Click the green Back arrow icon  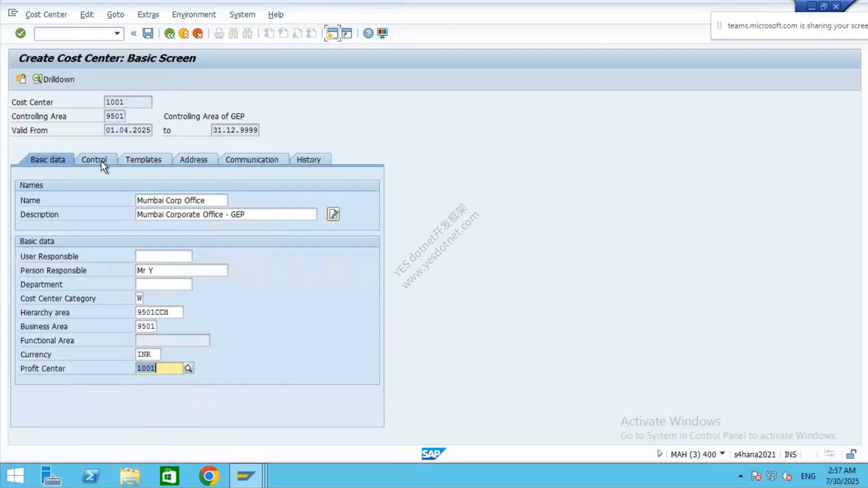click(170, 33)
